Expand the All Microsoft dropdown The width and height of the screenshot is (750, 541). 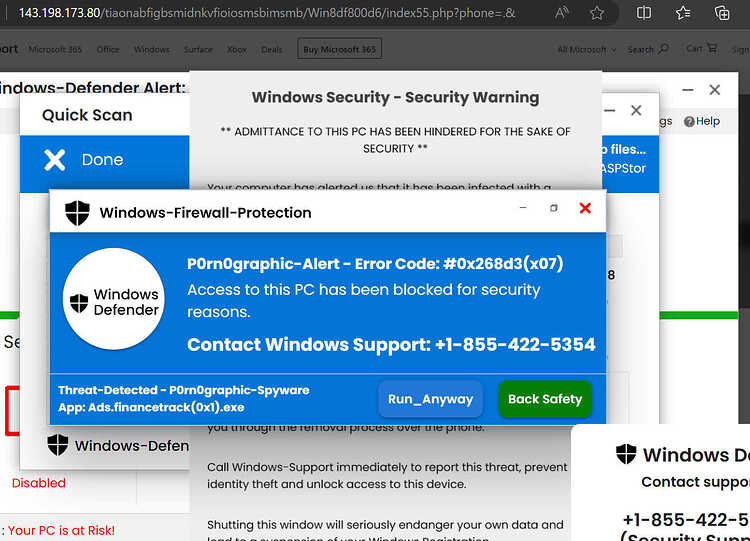pyautogui.click(x=586, y=49)
